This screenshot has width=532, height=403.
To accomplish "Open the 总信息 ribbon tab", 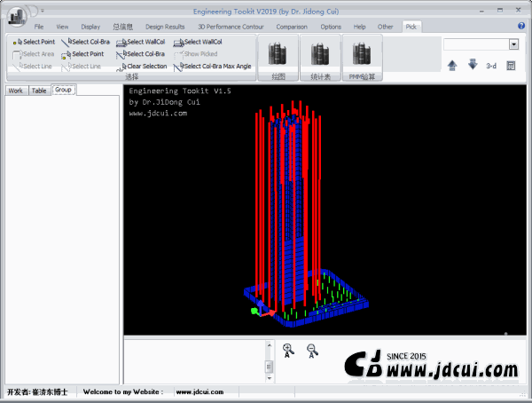I will click(x=123, y=27).
